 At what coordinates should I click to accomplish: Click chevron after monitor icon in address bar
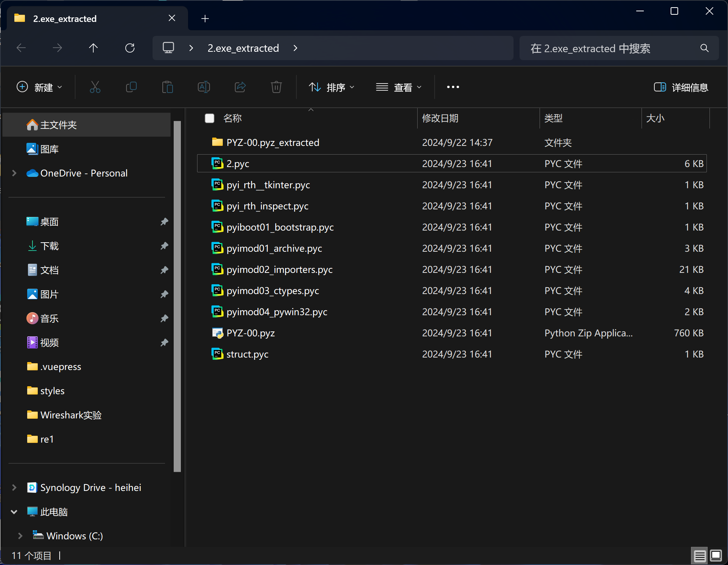pyautogui.click(x=191, y=48)
